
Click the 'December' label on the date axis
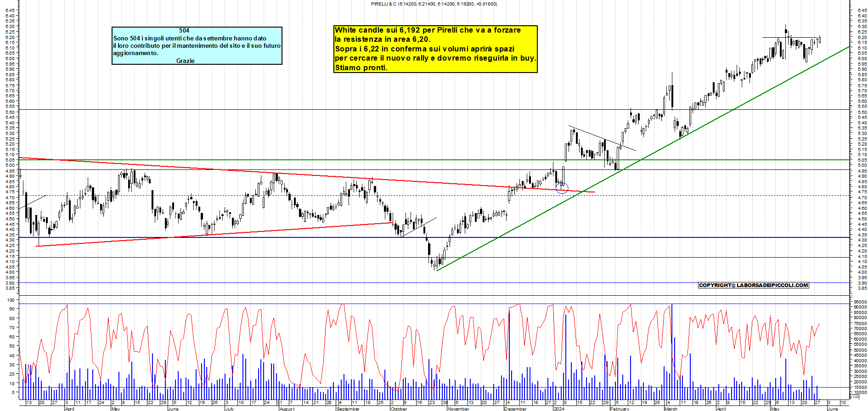coord(515,409)
